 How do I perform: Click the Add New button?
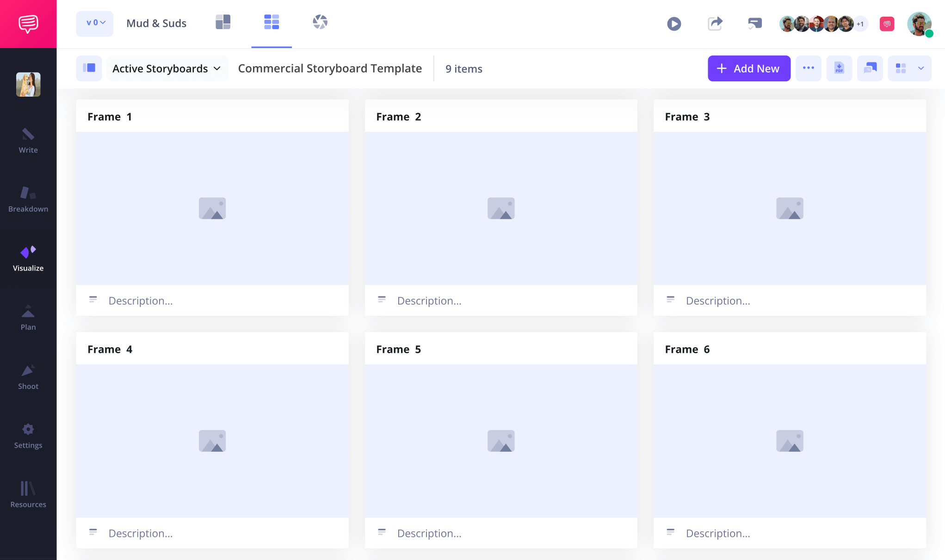(749, 68)
